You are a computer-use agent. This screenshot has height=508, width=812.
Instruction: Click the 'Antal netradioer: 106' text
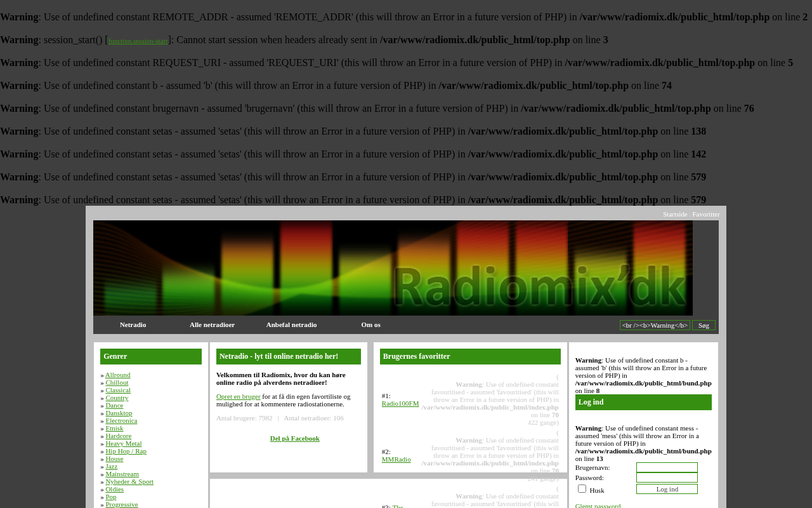point(314,418)
